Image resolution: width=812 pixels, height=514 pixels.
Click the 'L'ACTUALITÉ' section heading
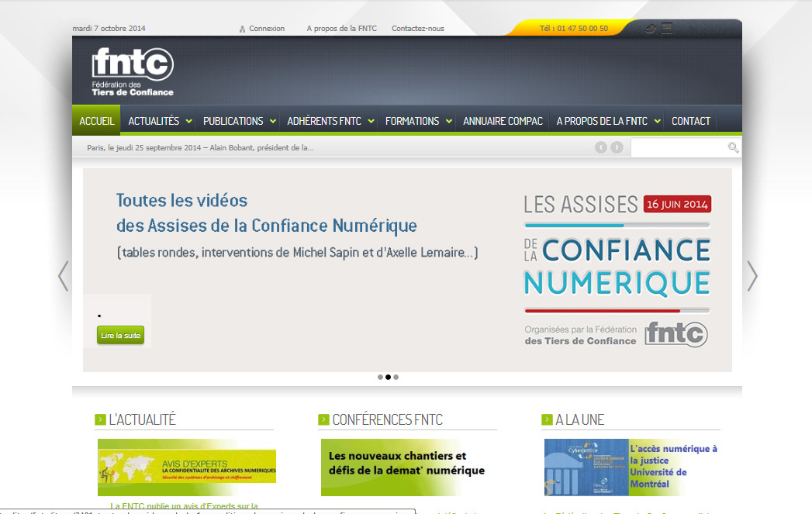143,419
